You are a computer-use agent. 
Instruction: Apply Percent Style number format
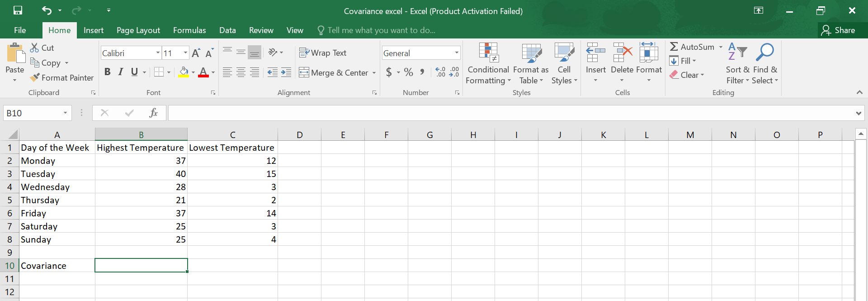[409, 72]
